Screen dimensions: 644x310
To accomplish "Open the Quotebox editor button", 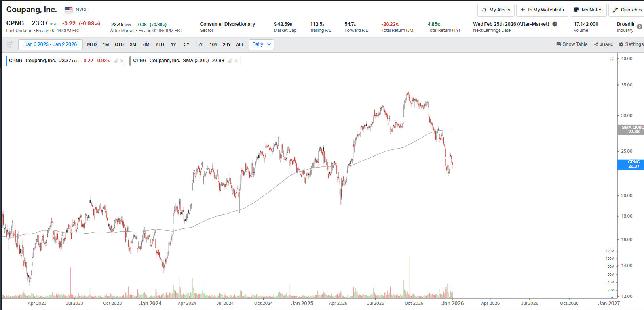I will point(627,10).
